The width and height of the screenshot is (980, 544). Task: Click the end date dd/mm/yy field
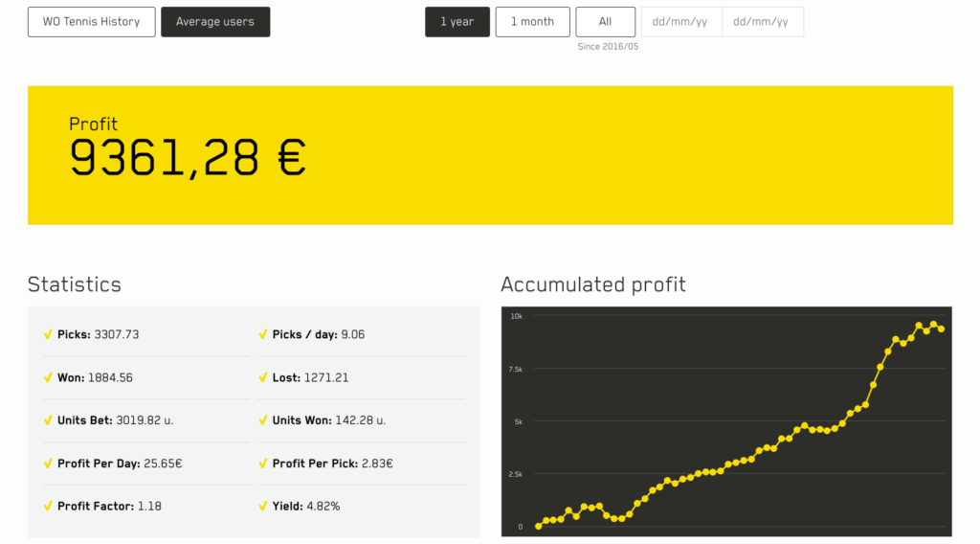[x=762, y=22]
